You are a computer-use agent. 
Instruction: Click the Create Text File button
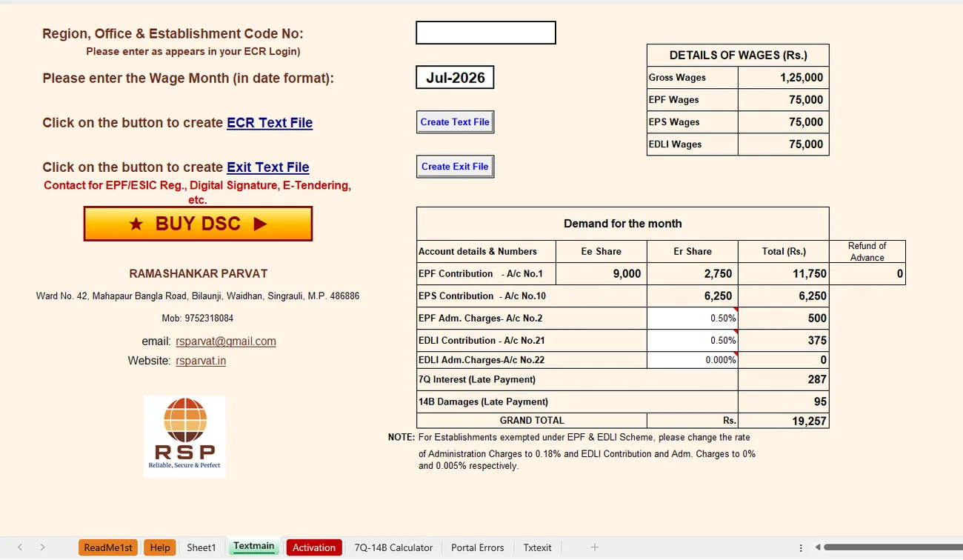(455, 122)
